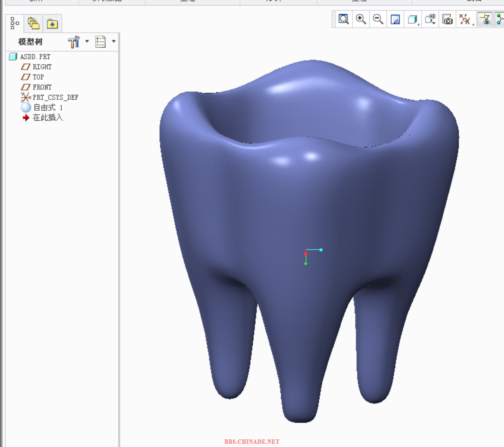Open the saved orientations view icon
Screen dimensions: 504x447
click(430, 19)
